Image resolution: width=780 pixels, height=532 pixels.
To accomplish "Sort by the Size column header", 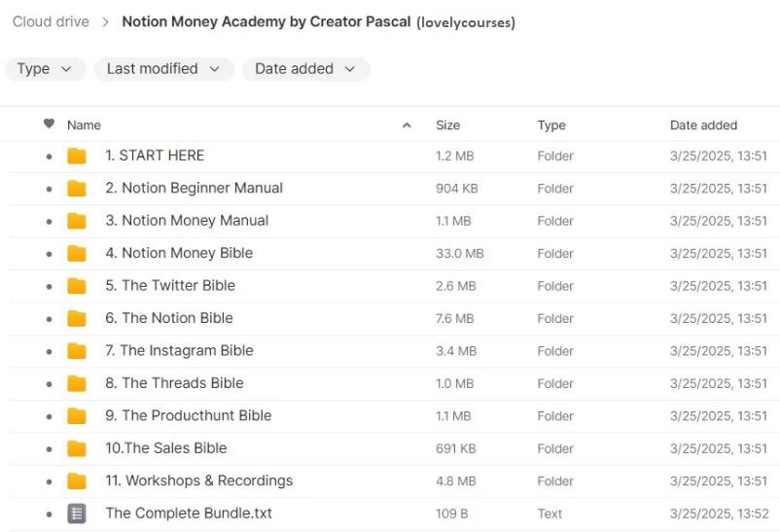I will (x=447, y=125).
